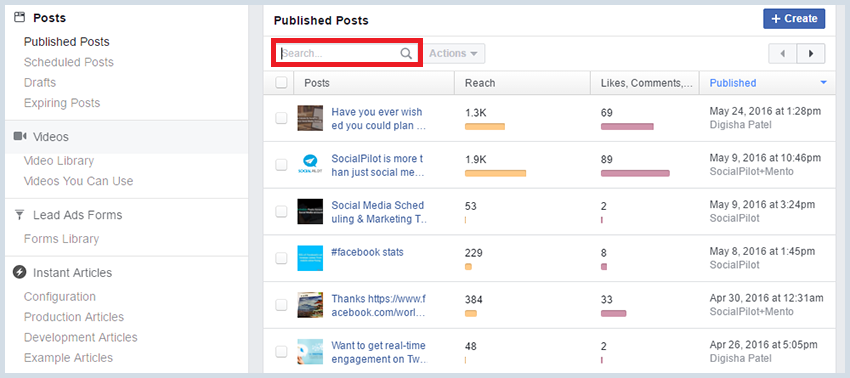The width and height of the screenshot is (850, 378).
Task: Select checkbox for 'Have you ever wished' post
Action: 281,118
